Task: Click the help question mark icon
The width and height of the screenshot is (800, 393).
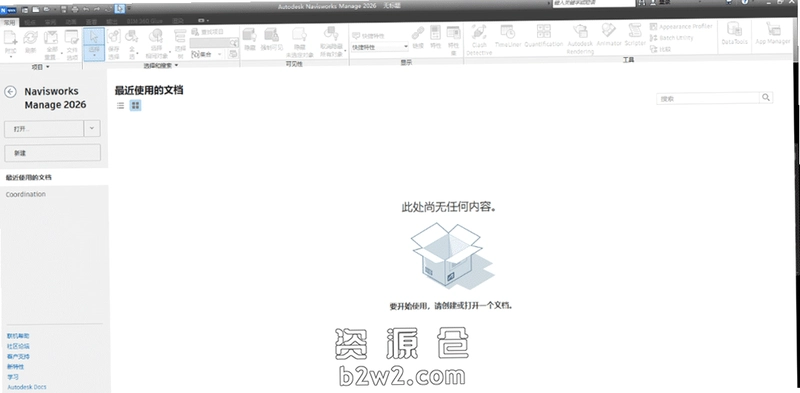Action: click(745, 3)
